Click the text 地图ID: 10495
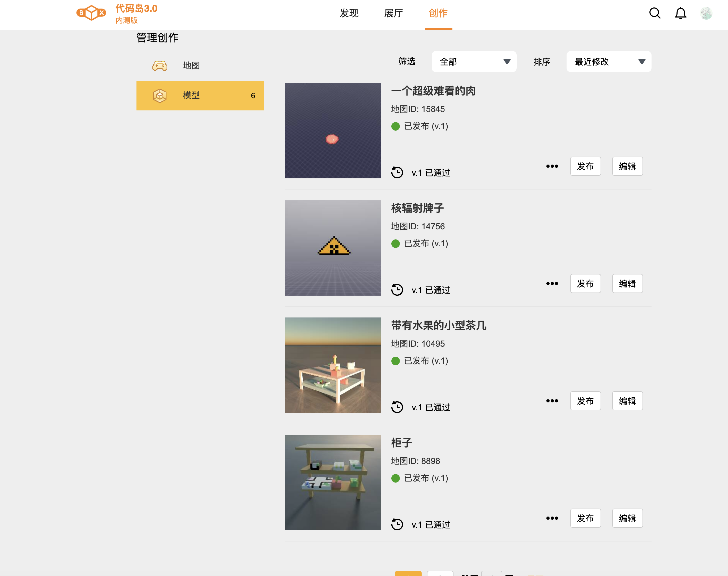The image size is (728, 576). [x=418, y=344]
